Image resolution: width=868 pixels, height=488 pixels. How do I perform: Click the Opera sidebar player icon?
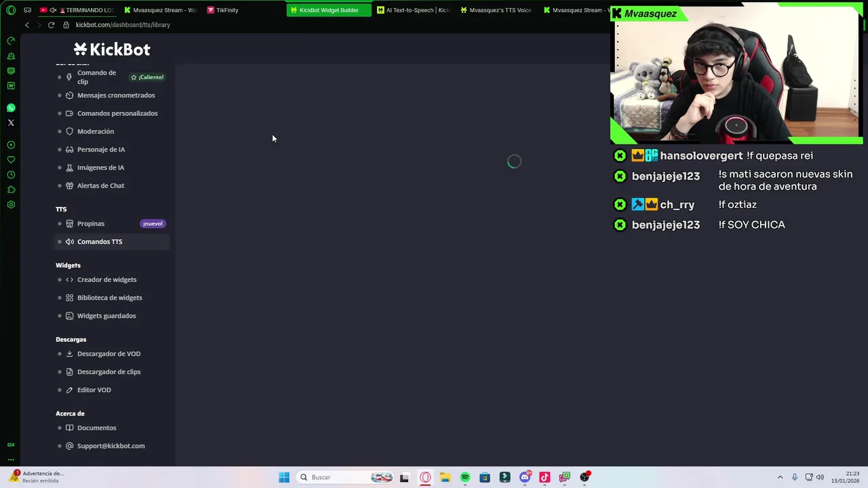(11, 145)
